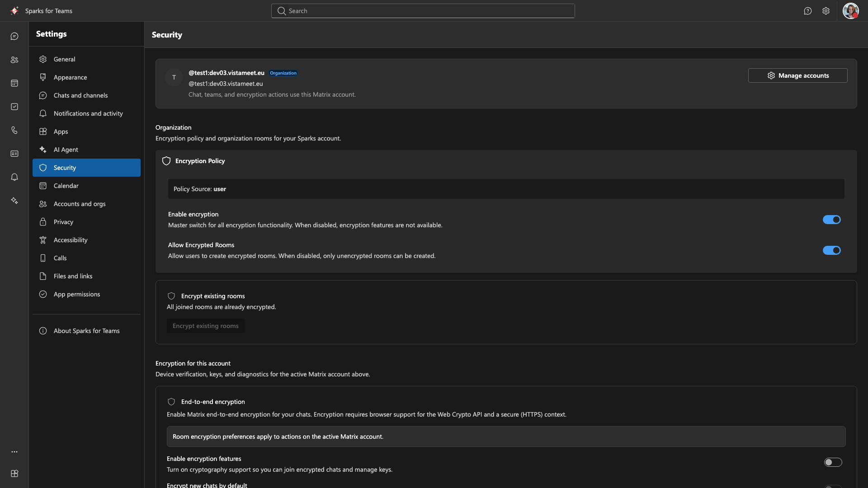Open General settings
The height and width of the screenshot is (488, 868).
[86, 59]
